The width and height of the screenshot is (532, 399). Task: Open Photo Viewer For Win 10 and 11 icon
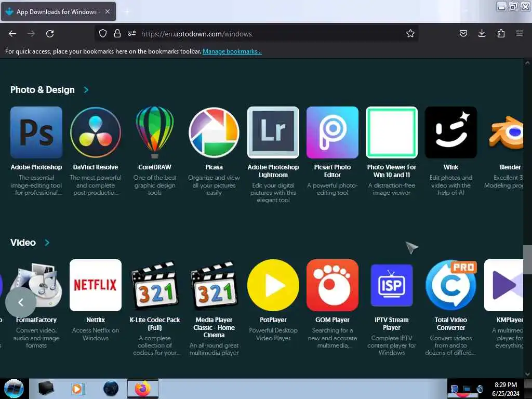392,132
